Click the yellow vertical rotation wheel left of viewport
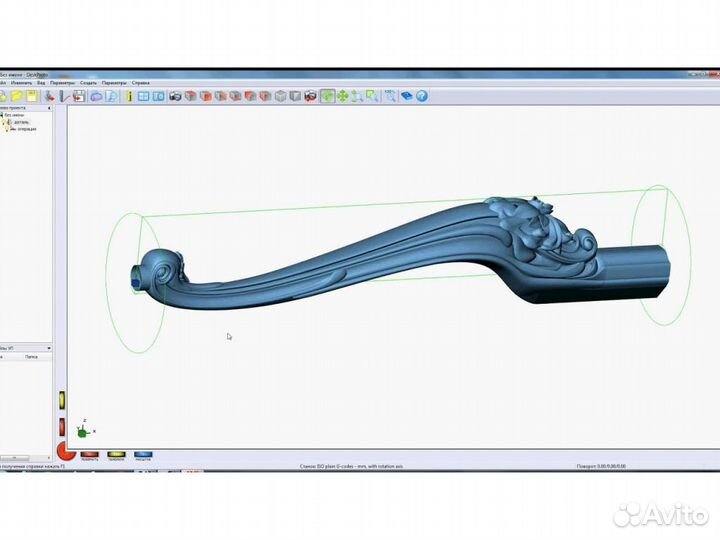720x540 pixels. 62,400
